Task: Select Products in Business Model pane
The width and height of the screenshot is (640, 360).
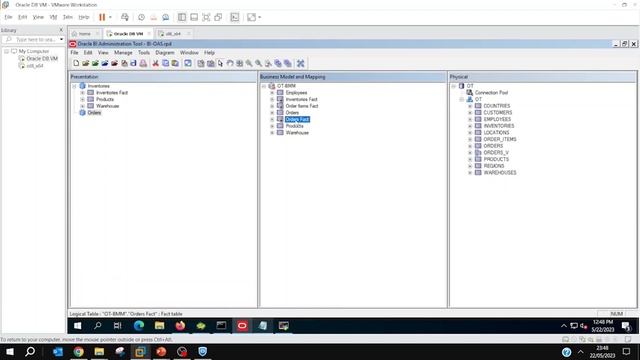Action: pos(294,126)
